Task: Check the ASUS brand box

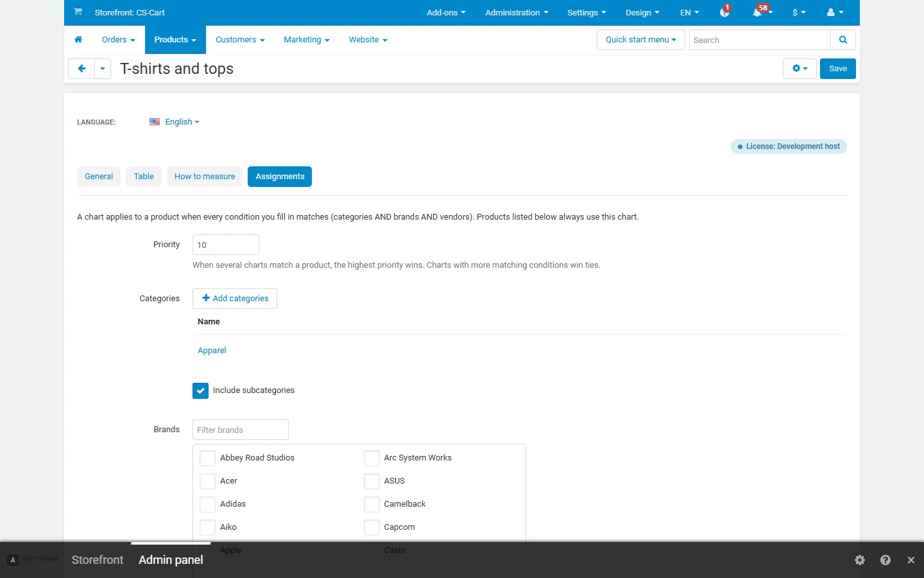Action: click(x=372, y=481)
